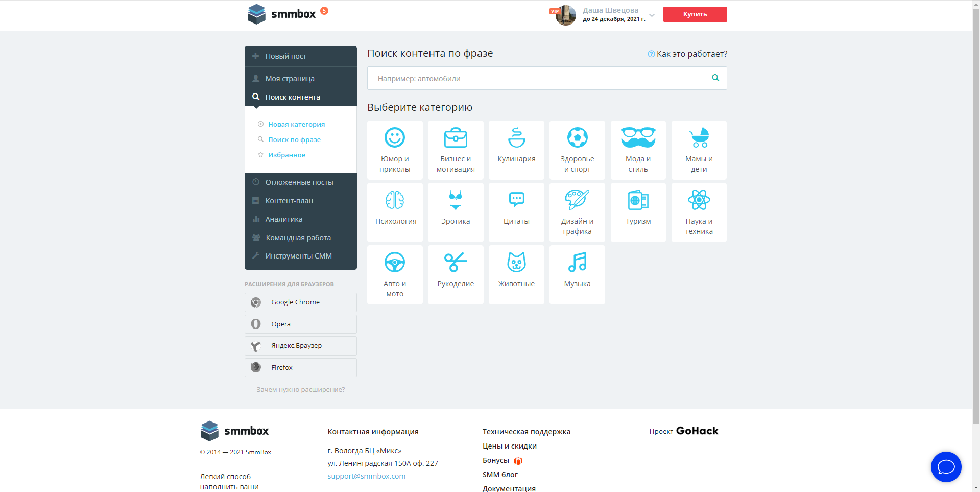Open the Здоровье и спорт soccer ball icon
Image resolution: width=980 pixels, height=492 pixels.
click(577, 137)
